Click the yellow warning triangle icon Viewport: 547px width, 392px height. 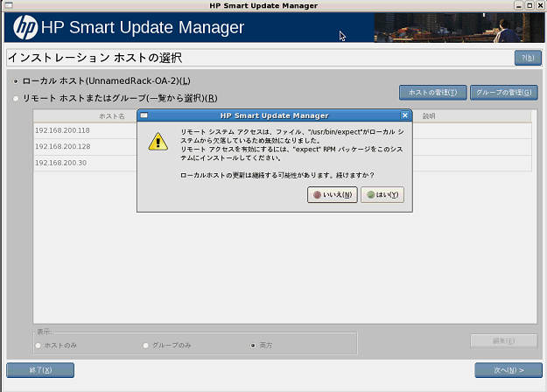[x=157, y=142]
